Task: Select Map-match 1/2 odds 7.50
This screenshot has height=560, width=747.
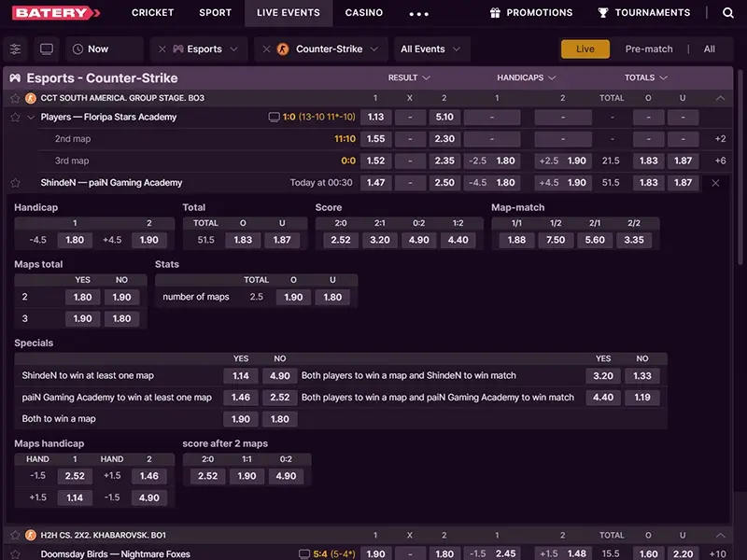Action: [556, 240]
